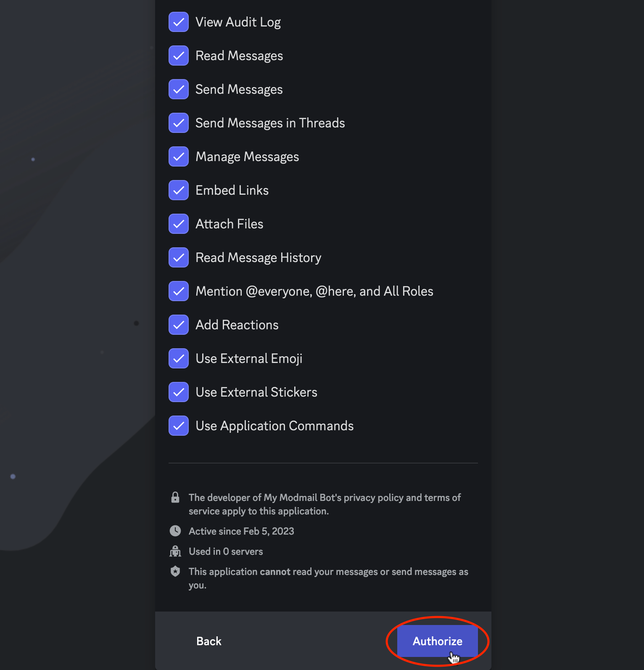This screenshot has width=644, height=670.
Task: Uncheck Mention @everyone, @here, and All Roles
Action: click(x=178, y=291)
